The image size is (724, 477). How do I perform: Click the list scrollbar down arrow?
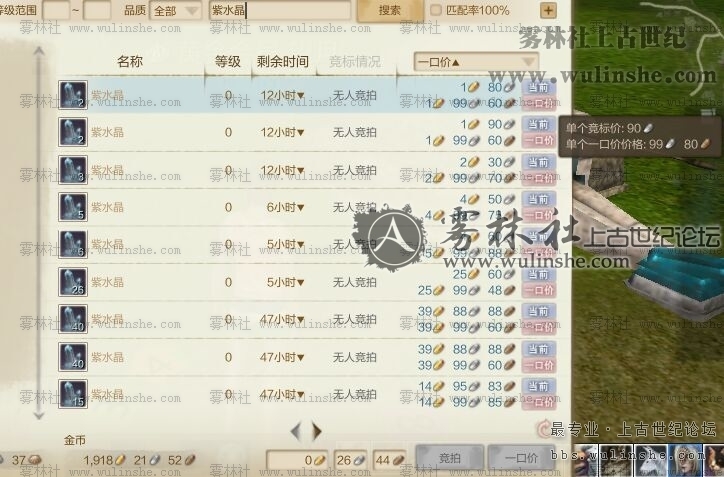coord(39,415)
